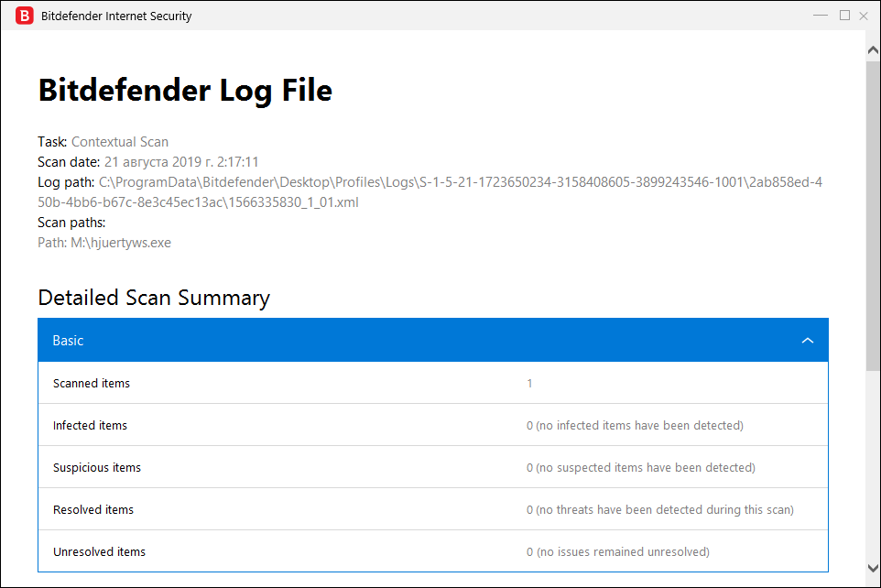Viewport: 881px width, 588px height.
Task: Click the Bitdefender Log File heading
Action: point(185,90)
